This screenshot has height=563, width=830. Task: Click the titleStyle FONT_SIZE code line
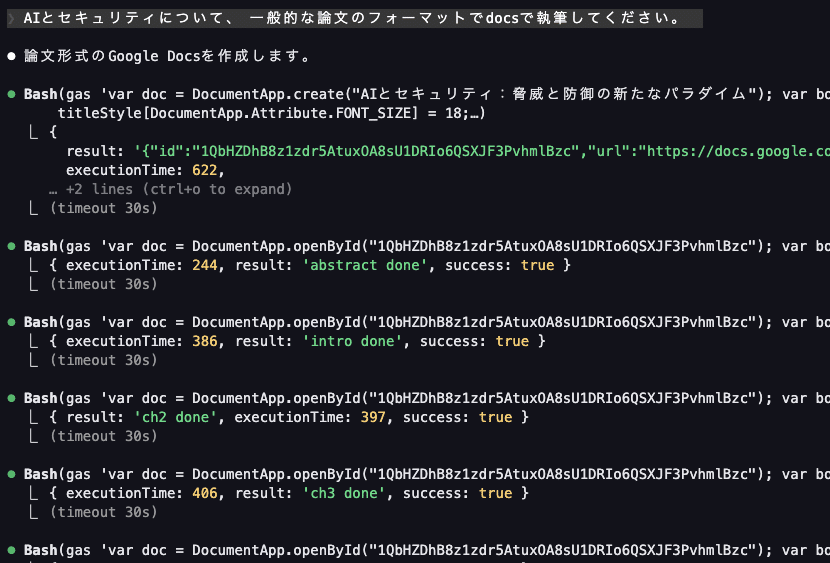[x=272, y=113]
